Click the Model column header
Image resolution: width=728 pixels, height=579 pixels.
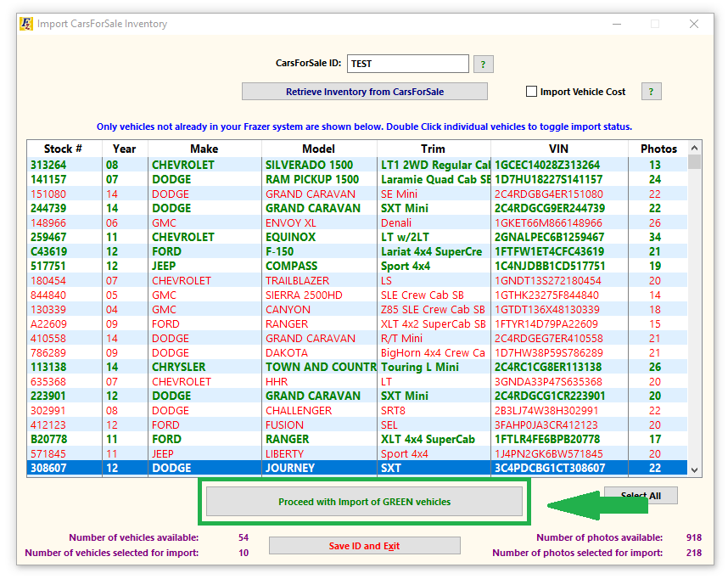coord(318,149)
